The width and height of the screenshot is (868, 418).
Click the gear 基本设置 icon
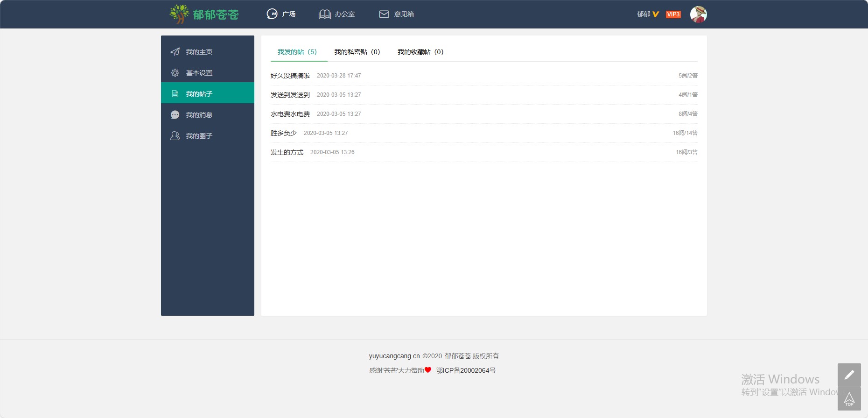click(x=175, y=72)
